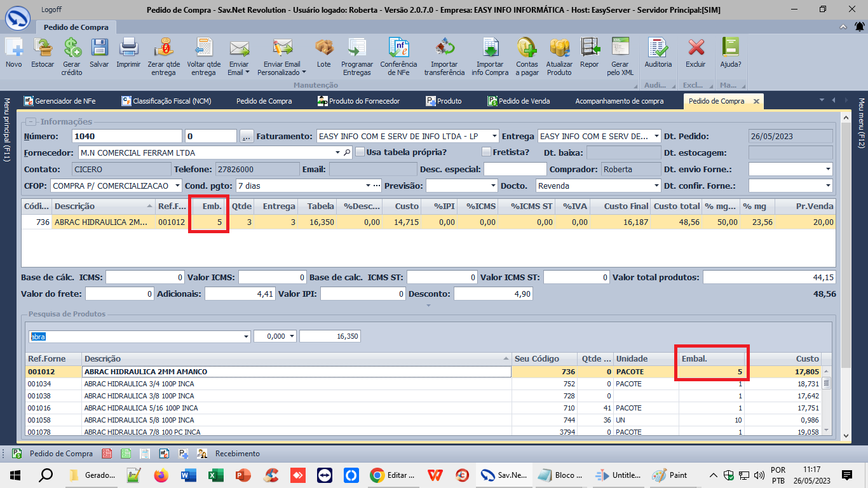Check the Fretista checkbox

pos(487,152)
